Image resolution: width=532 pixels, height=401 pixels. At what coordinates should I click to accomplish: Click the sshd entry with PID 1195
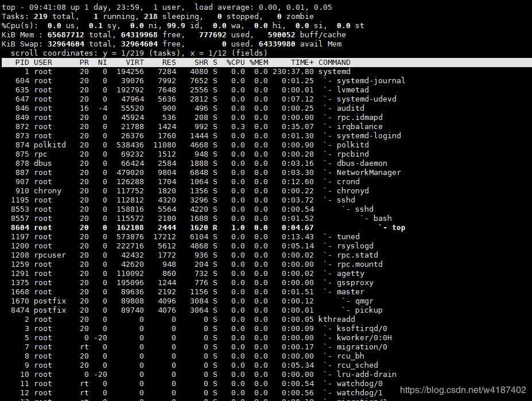click(x=345, y=200)
